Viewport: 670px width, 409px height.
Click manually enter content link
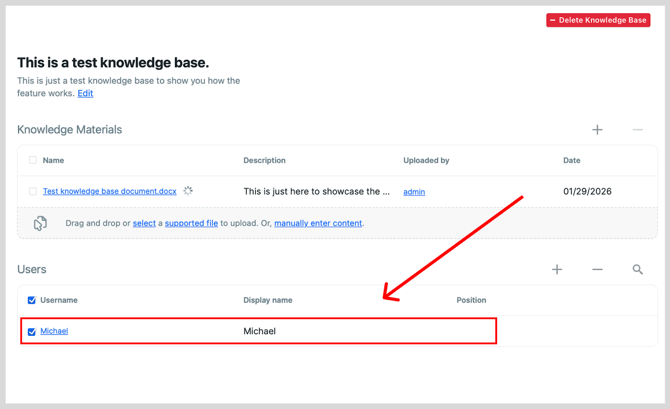318,223
